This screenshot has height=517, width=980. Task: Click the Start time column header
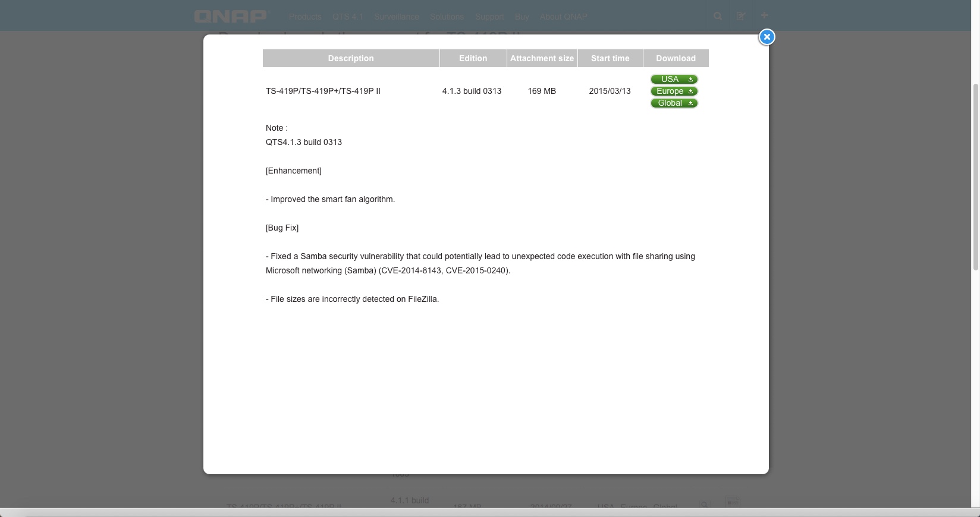610,58
